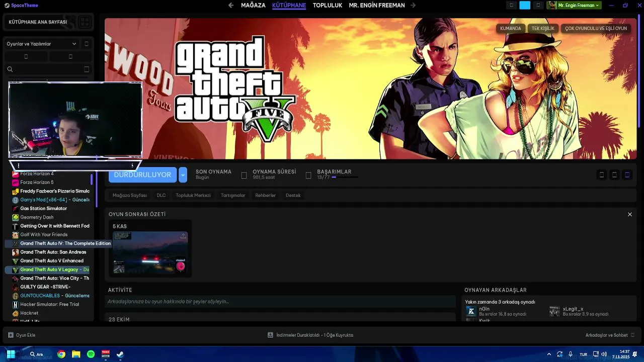Screen dimensions: 644x362
Task: Open the library grid view icon
Action: coord(85,22)
